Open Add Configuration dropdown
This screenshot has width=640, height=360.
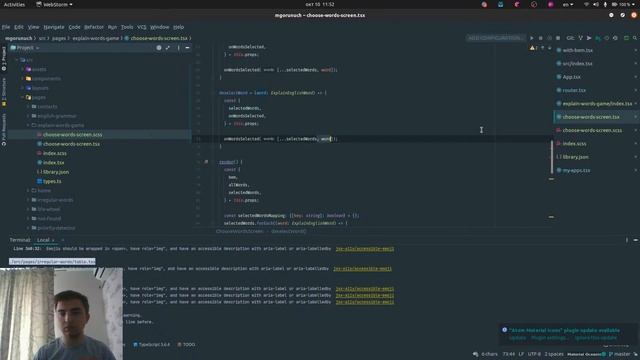click(496, 38)
